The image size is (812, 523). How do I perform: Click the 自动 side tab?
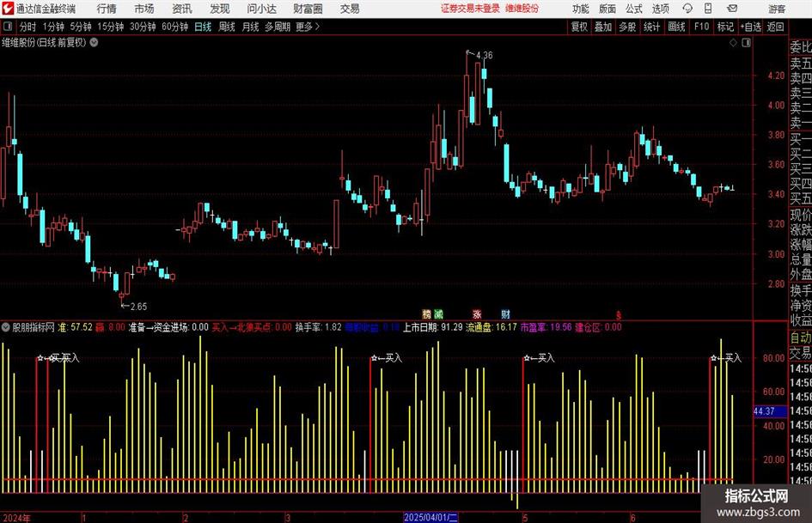[x=801, y=338]
